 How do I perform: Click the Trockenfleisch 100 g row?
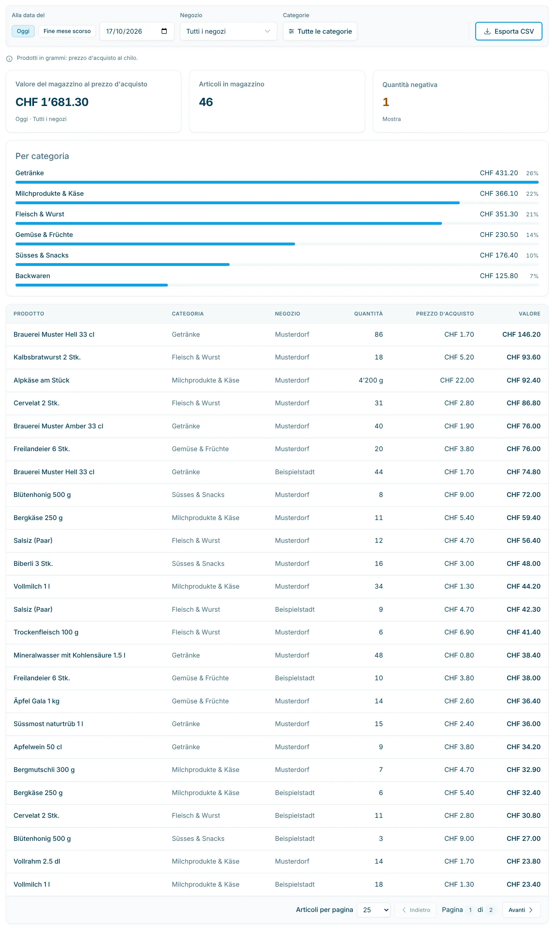pos(277,632)
